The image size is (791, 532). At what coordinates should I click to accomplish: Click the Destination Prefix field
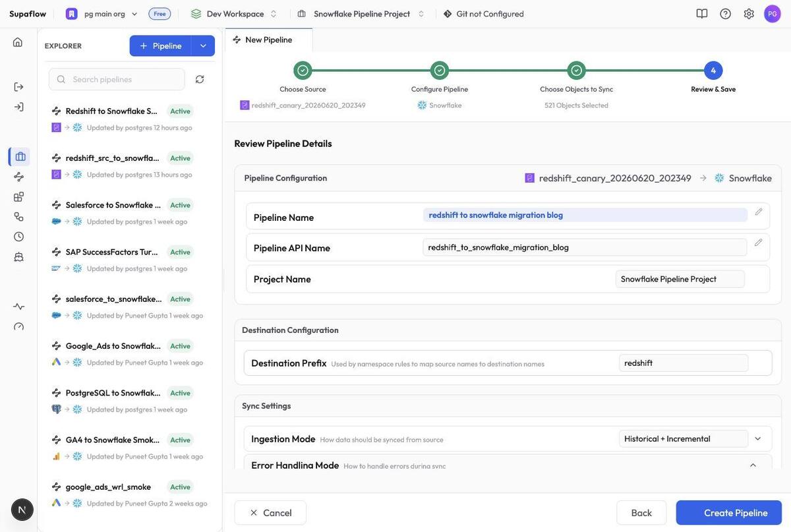tap(684, 363)
